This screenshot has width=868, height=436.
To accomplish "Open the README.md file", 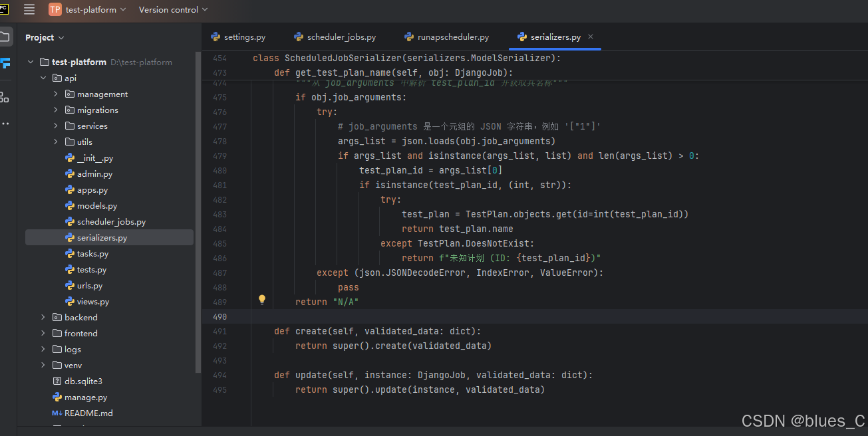I will pyautogui.click(x=88, y=413).
